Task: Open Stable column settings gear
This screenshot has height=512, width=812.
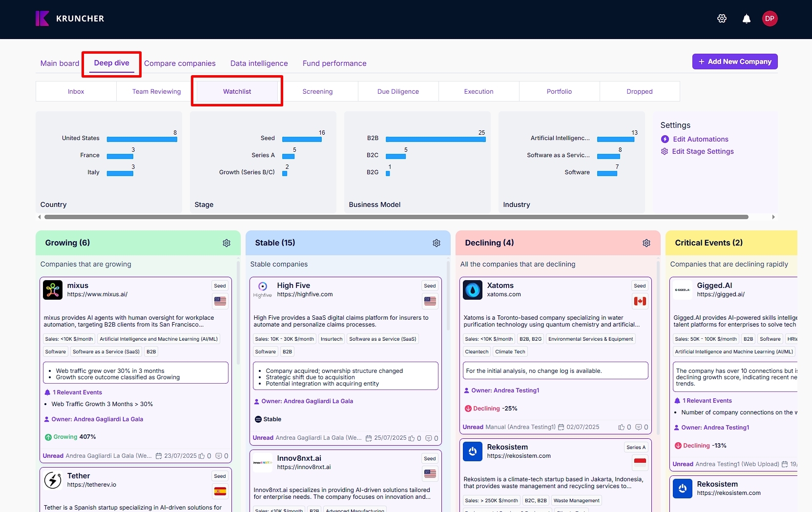Action: click(437, 243)
